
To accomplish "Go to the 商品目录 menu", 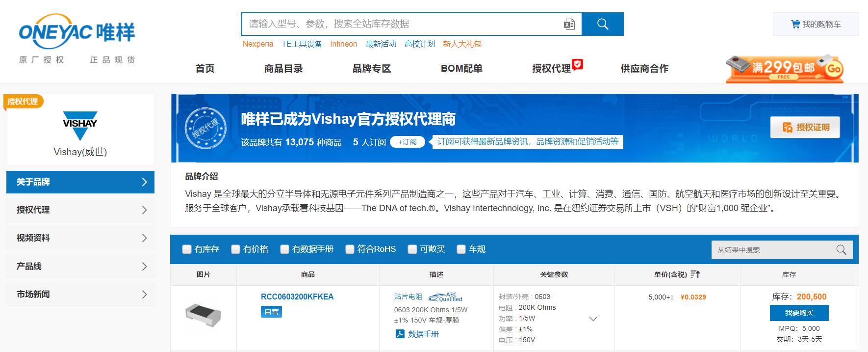I will tap(283, 69).
